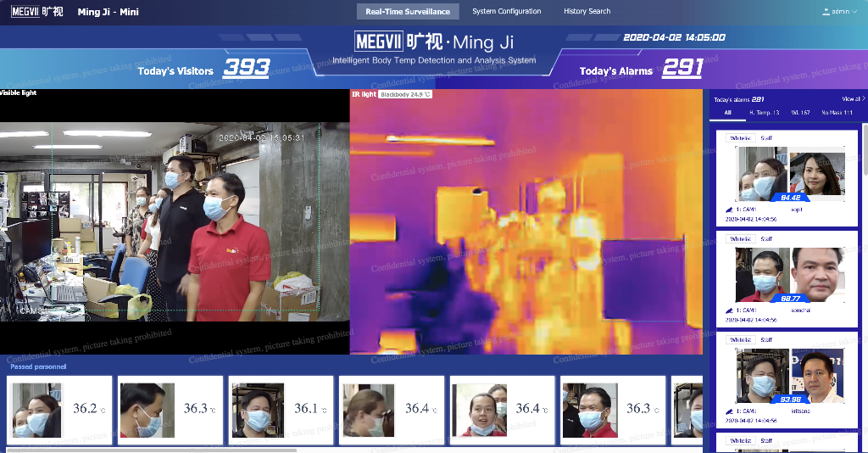868x453 pixels.
Task: Click Whitelist tag on the 84.42 alarm card
Action: pos(740,138)
